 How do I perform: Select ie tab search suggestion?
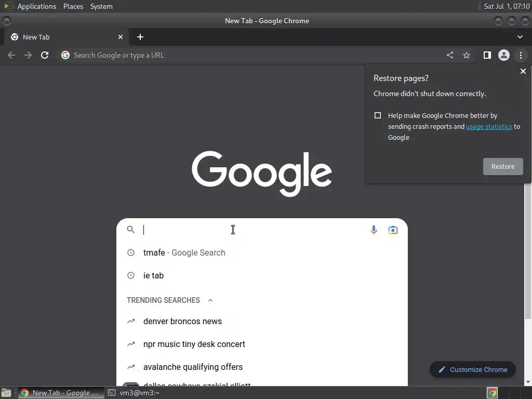[262, 275]
